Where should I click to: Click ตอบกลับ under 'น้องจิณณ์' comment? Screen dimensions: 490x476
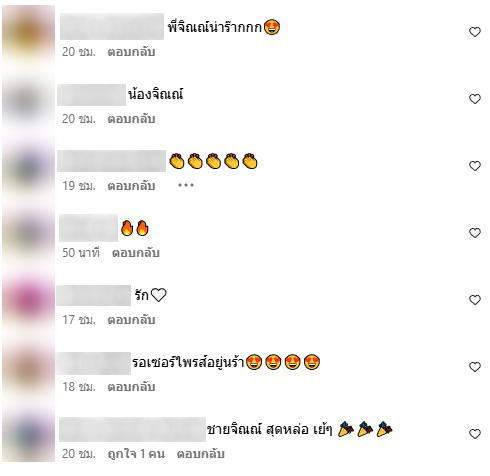[131, 119]
